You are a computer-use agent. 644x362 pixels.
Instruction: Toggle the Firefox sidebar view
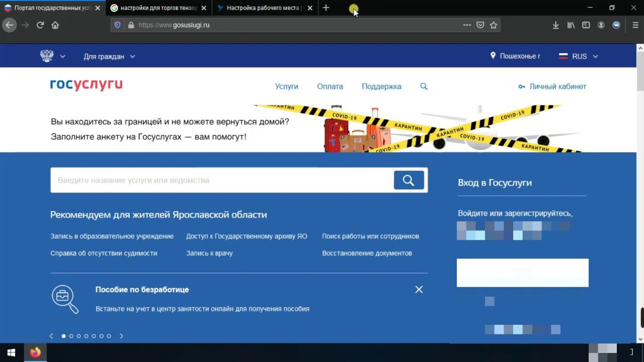(586, 25)
